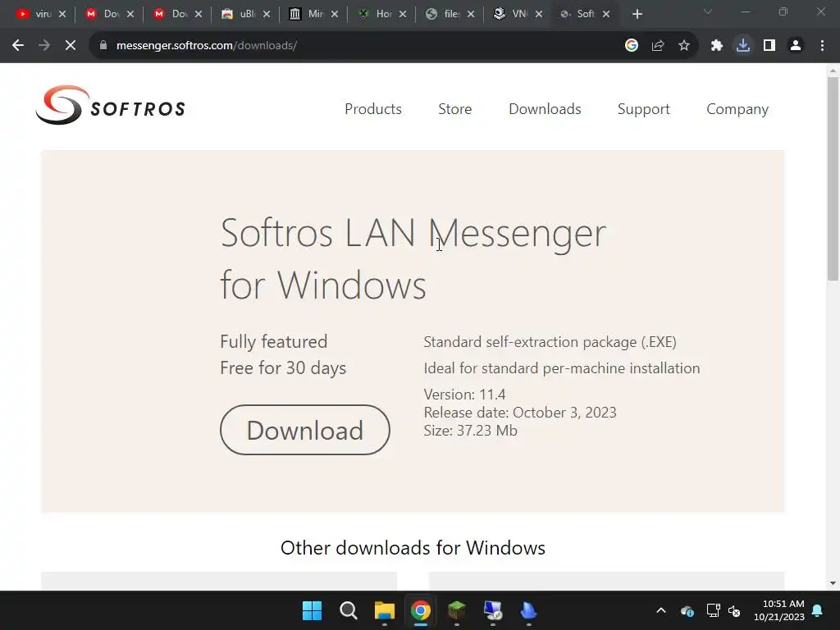Close the Min tab

335,14
